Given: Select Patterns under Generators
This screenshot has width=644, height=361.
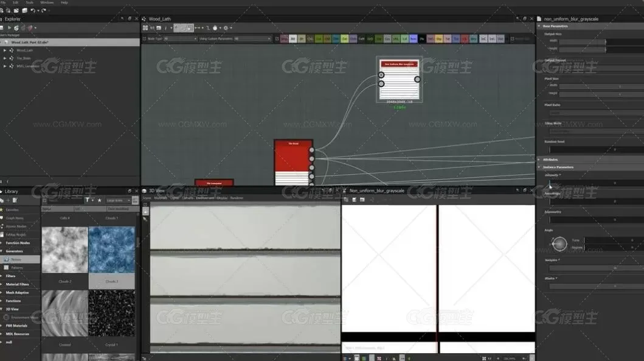Looking at the screenshot, I should coord(17,268).
